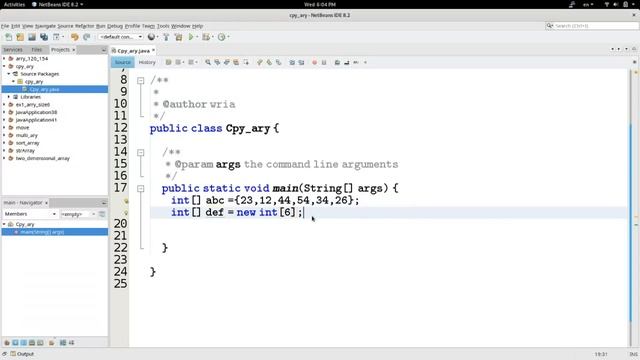Open the empty filter dropdown in Navigator
This screenshot has width=640, height=360.
78,214
